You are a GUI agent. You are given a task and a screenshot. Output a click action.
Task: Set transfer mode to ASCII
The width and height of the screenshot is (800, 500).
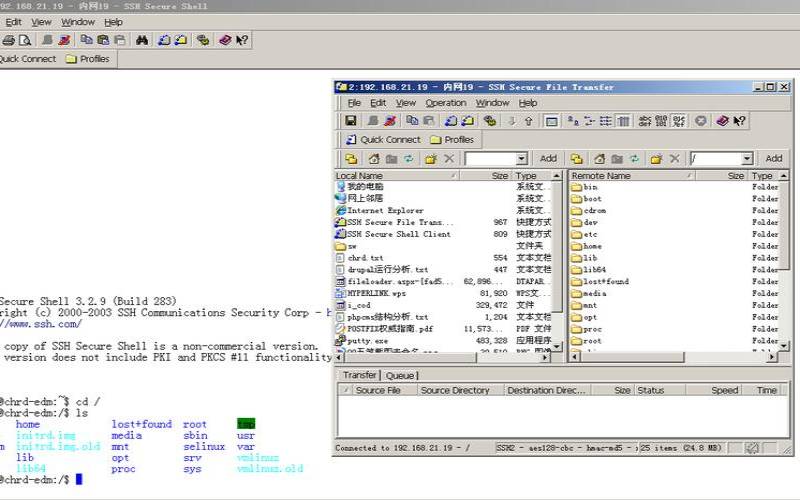pos(645,121)
